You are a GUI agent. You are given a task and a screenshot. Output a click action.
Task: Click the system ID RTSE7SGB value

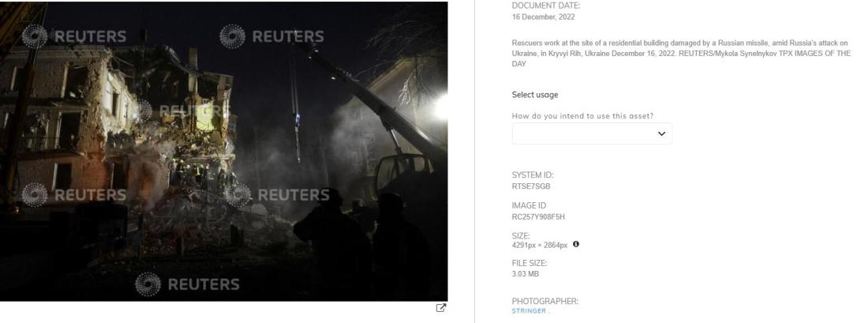point(531,186)
